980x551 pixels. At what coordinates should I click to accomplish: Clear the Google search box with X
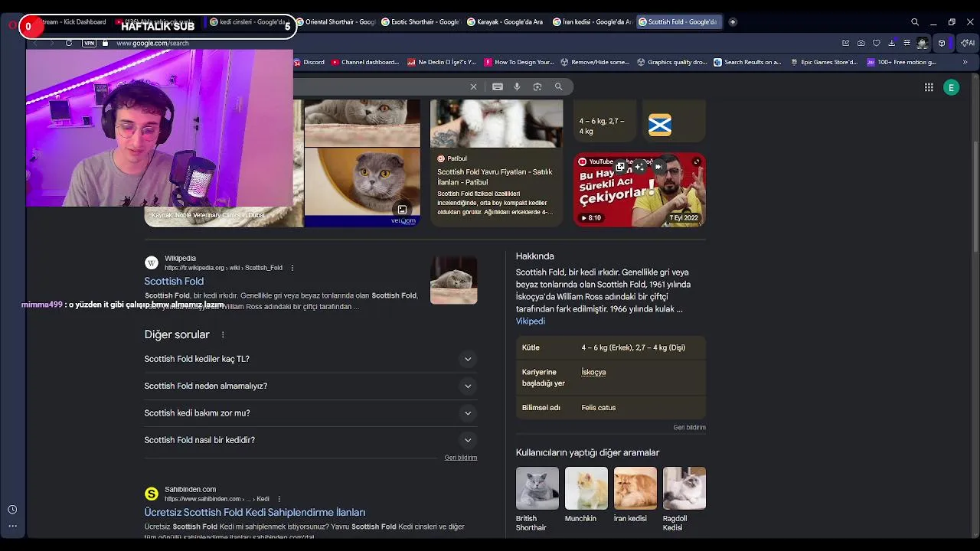click(473, 87)
